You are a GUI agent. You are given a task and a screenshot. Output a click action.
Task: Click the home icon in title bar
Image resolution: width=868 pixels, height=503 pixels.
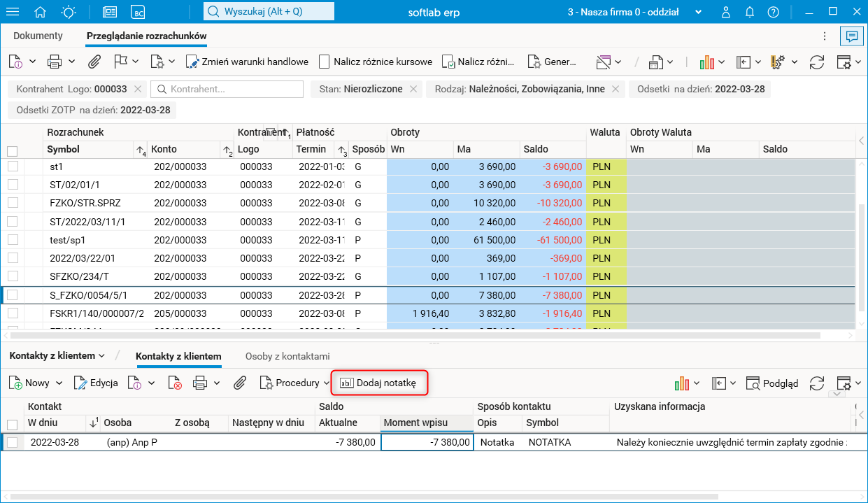40,12
